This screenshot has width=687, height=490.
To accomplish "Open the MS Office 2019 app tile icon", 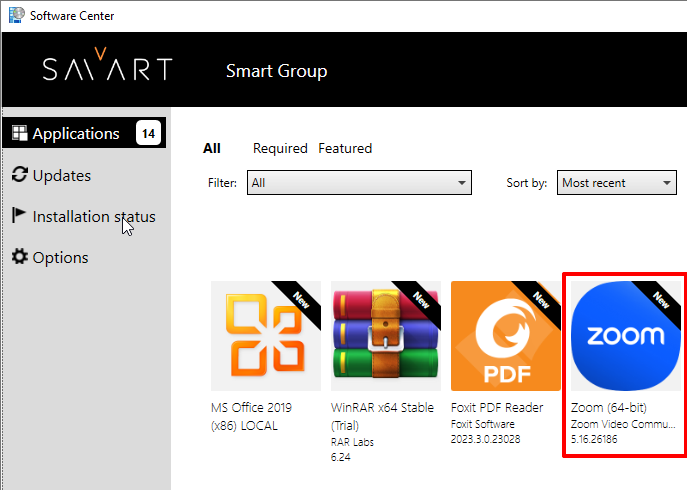I will point(265,335).
